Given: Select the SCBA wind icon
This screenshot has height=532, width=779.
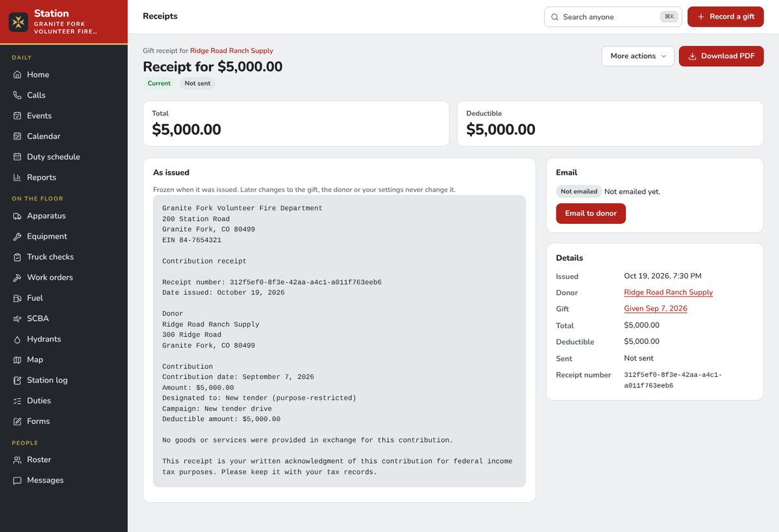Looking at the screenshot, I should point(18,319).
